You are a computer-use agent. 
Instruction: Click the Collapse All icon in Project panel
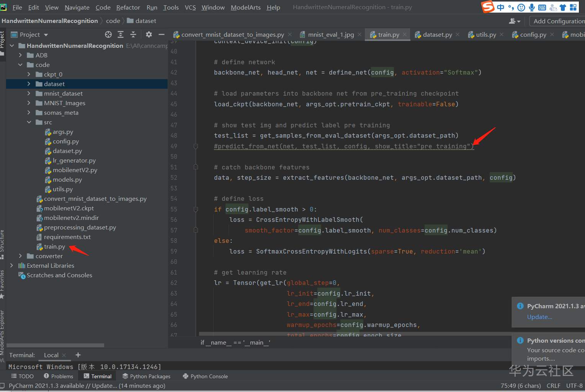coord(133,35)
